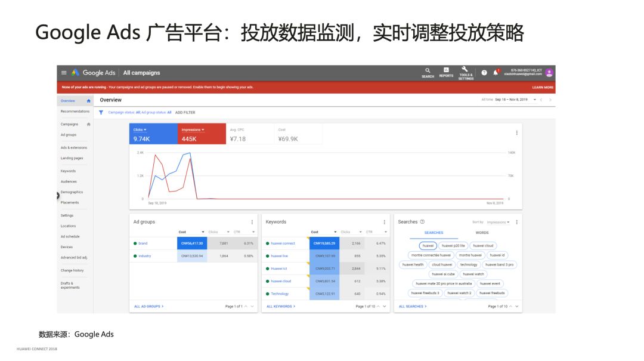
Task: Click the help icon next to Searches
Action: point(422,221)
